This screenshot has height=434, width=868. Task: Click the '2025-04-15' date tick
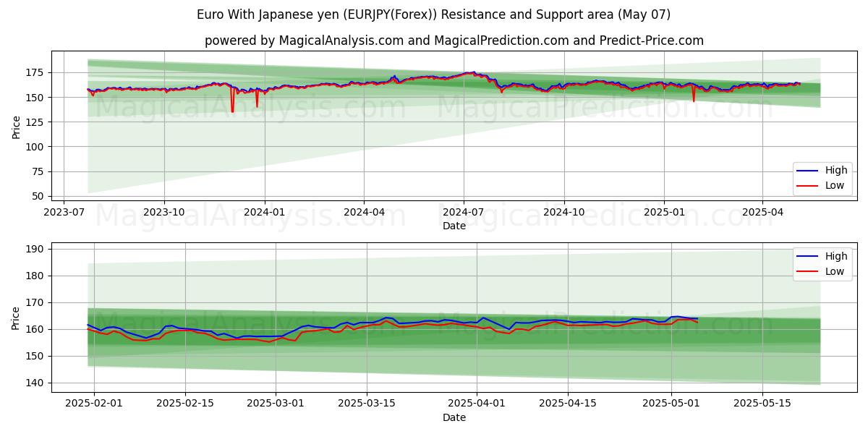[568, 404]
